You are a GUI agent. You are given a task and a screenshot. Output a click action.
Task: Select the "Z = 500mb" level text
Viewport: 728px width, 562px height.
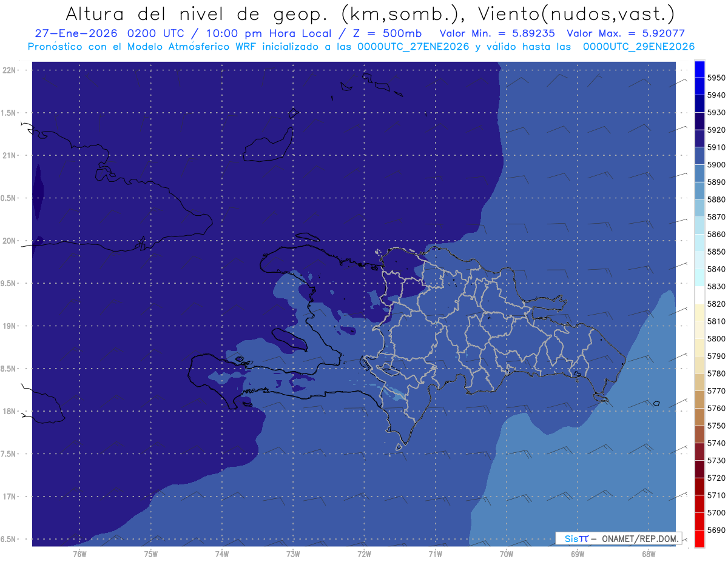pyautogui.click(x=386, y=34)
